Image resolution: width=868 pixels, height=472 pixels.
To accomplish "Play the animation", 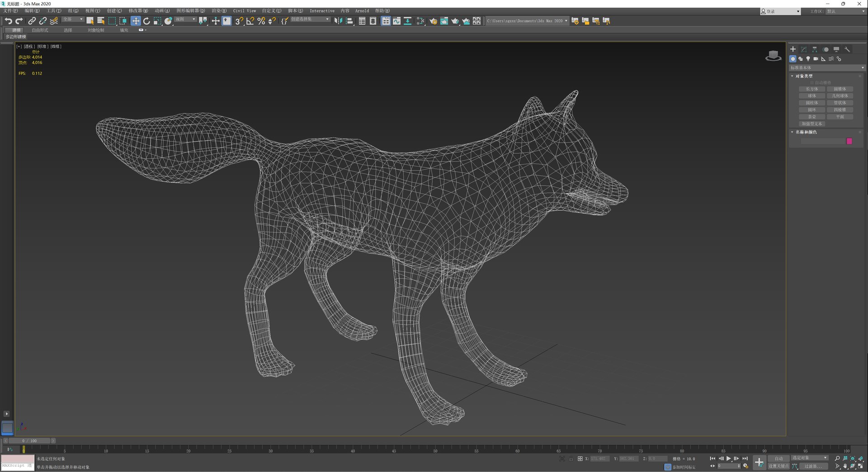I will (729, 458).
